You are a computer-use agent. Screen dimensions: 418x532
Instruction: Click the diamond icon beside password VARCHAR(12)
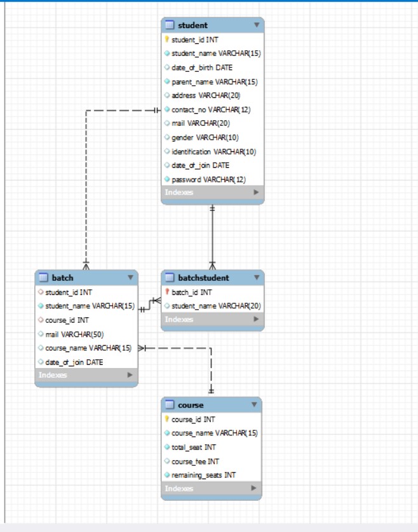pyautogui.click(x=167, y=179)
